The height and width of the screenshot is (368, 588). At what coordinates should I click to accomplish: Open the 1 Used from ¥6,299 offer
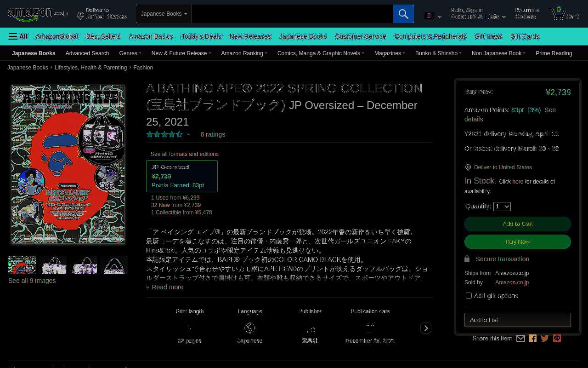[x=175, y=198]
